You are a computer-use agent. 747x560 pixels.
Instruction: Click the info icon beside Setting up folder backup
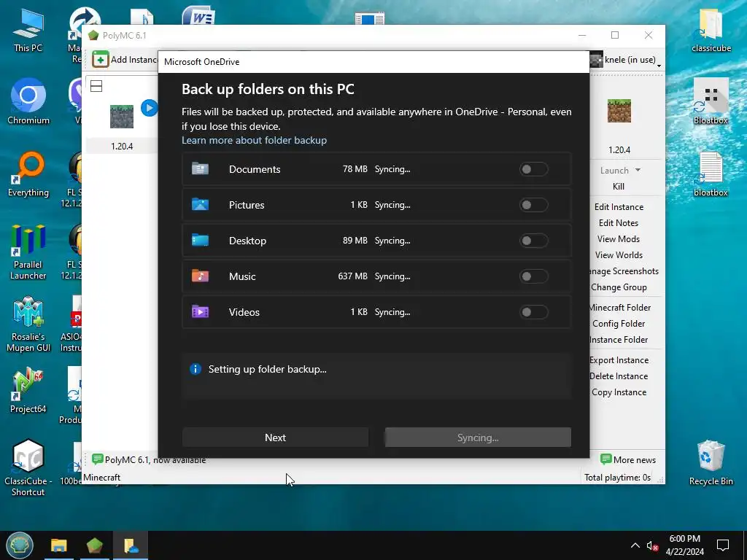pyautogui.click(x=196, y=369)
